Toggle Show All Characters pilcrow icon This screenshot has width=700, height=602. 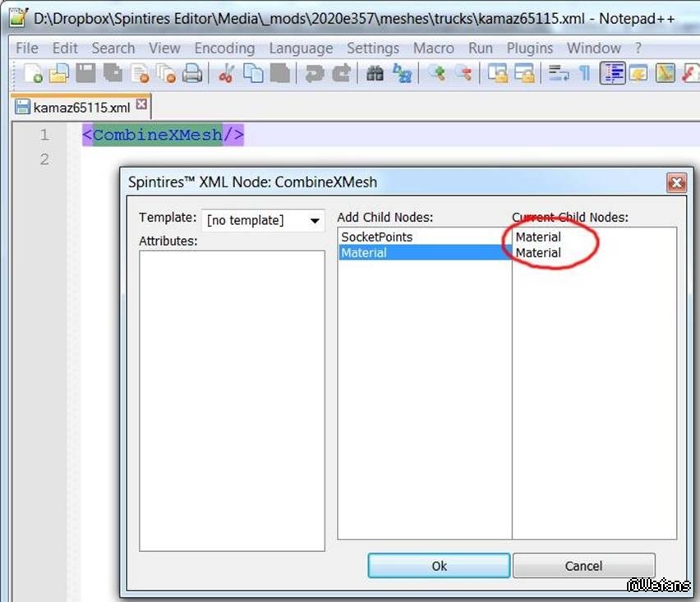(x=585, y=75)
